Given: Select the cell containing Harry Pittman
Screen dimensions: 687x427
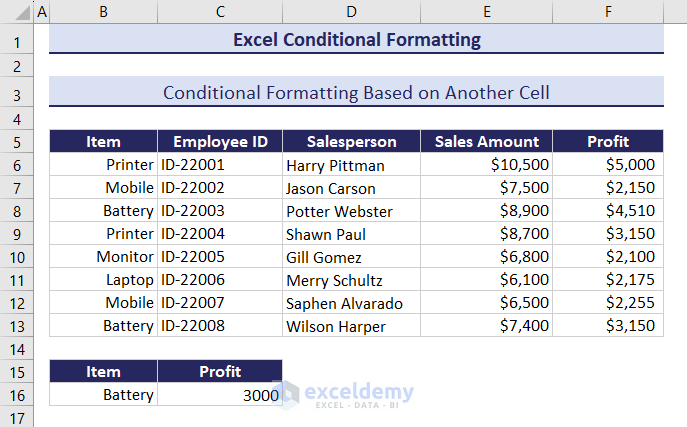Looking at the screenshot, I should click(351, 165).
